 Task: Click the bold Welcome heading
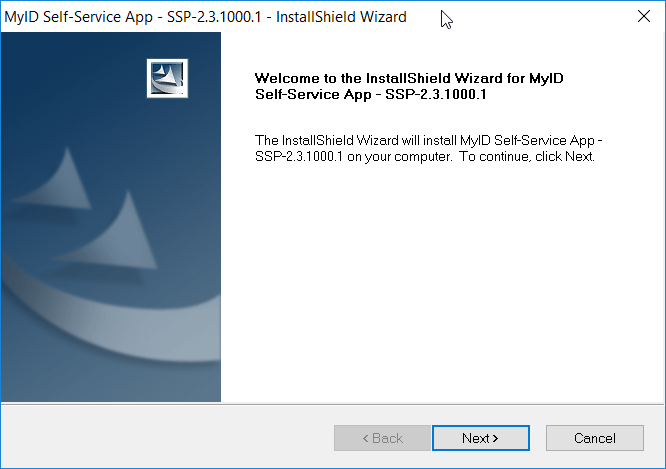click(x=409, y=86)
